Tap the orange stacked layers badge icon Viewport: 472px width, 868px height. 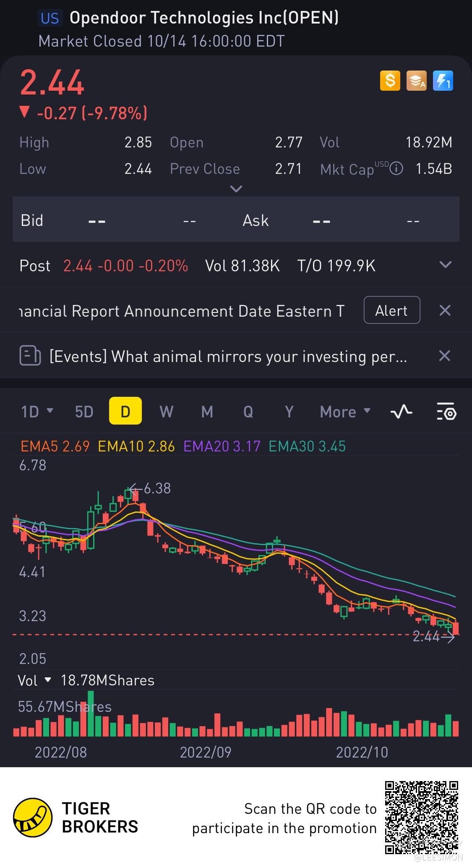click(416, 80)
